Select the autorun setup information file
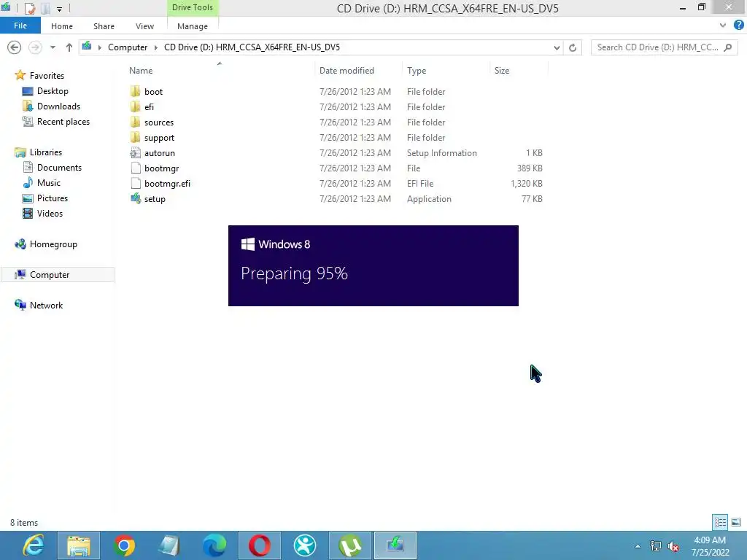This screenshot has width=747, height=560. coord(159,153)
